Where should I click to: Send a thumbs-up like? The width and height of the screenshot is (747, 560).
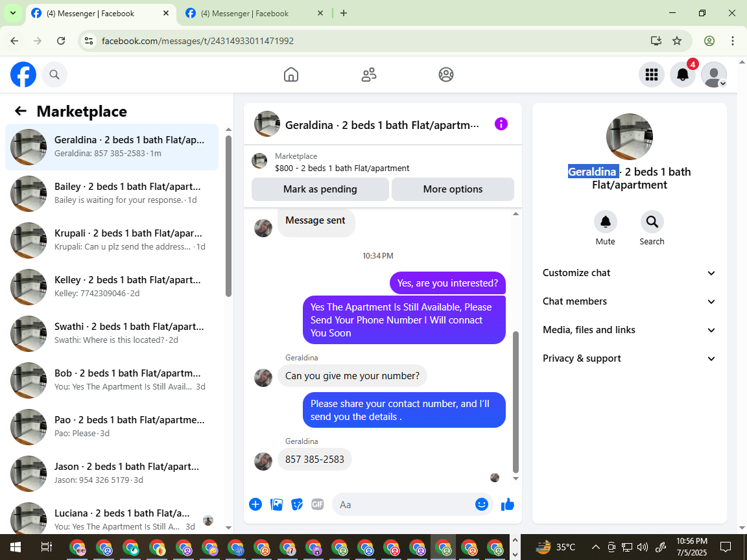point(508,504)
